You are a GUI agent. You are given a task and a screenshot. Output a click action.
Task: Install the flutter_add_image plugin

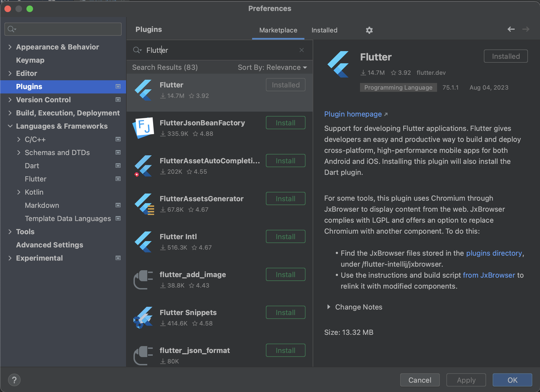(x=285, y=274)
